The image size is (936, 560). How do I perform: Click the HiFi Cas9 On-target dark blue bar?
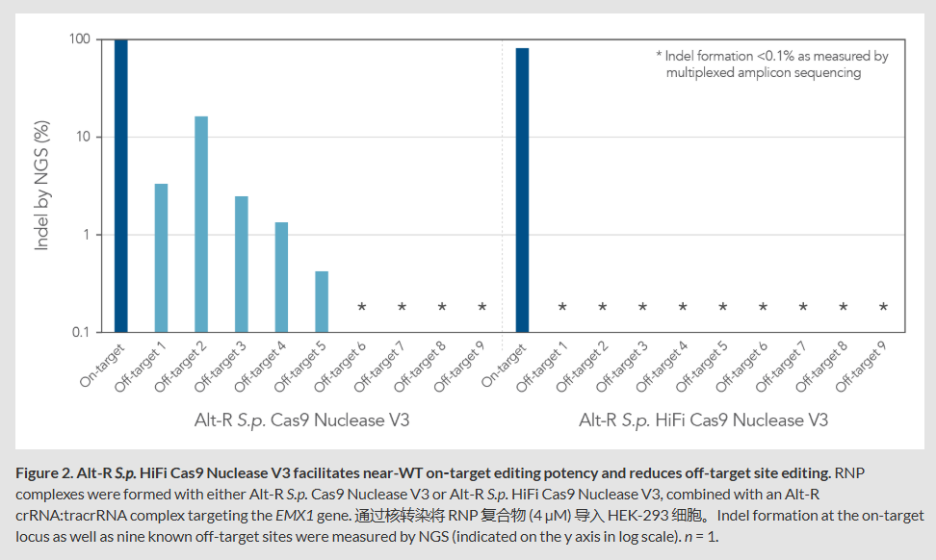[522, 190]
